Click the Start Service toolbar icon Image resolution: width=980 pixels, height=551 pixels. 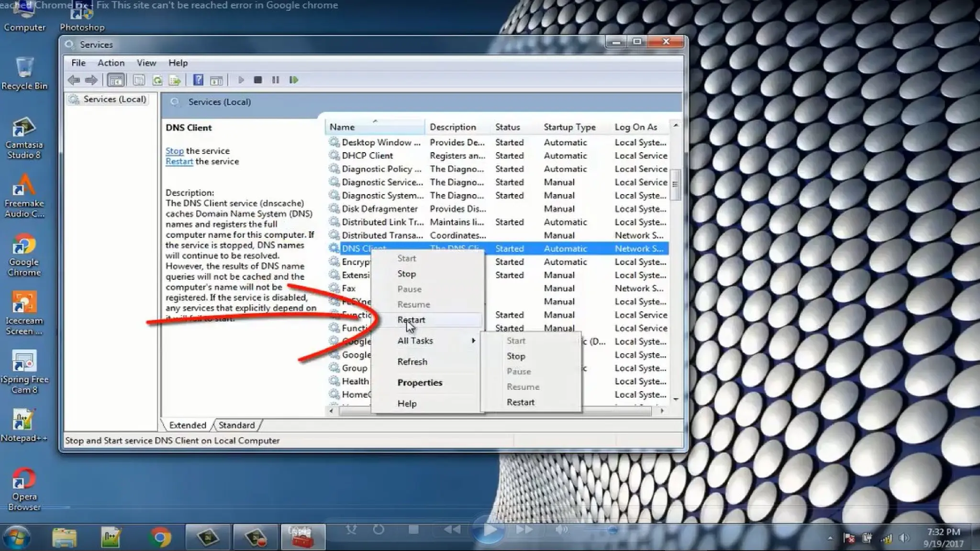pos(241,80)
